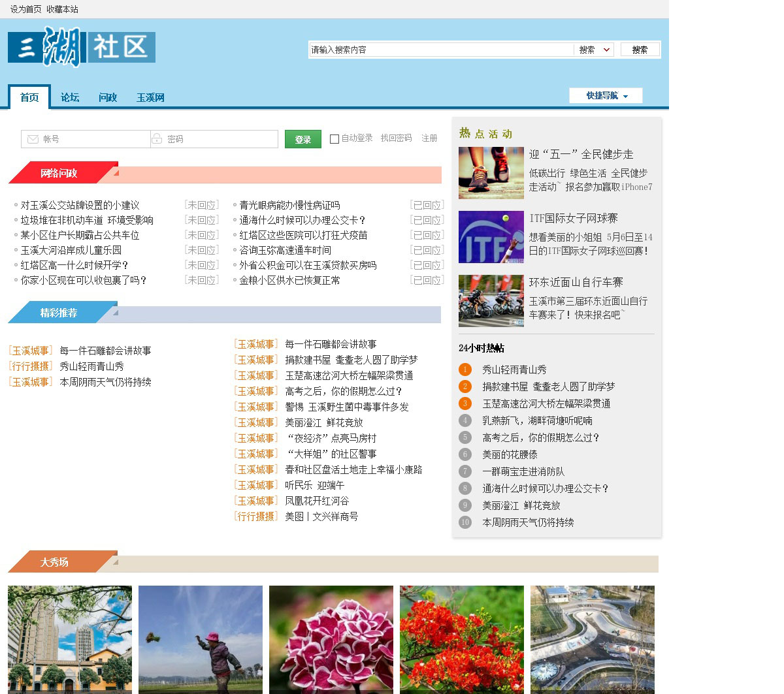This screenshot has width=784, height=694.
Task: Enable the 自动登录 checkbox
Action: pyautogui.click(x=335, y=139)
